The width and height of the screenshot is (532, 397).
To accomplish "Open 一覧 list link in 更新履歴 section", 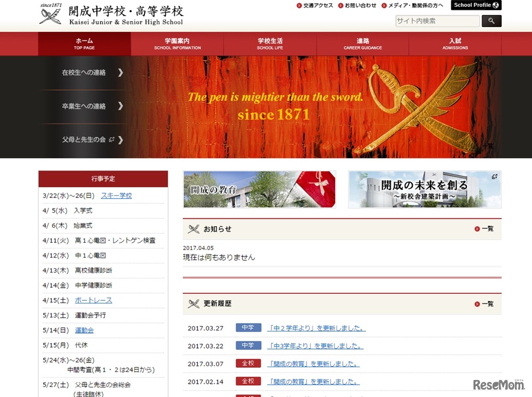I will point(488,304).
